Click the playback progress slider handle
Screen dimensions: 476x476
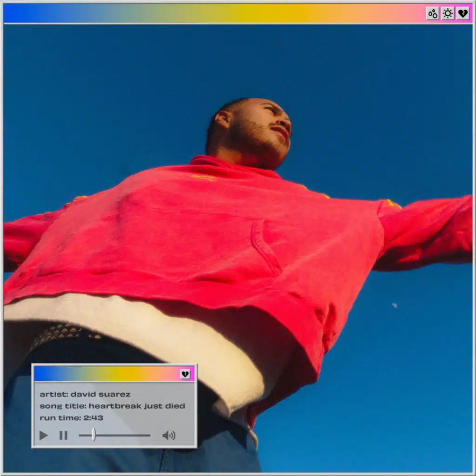(94, 435)
